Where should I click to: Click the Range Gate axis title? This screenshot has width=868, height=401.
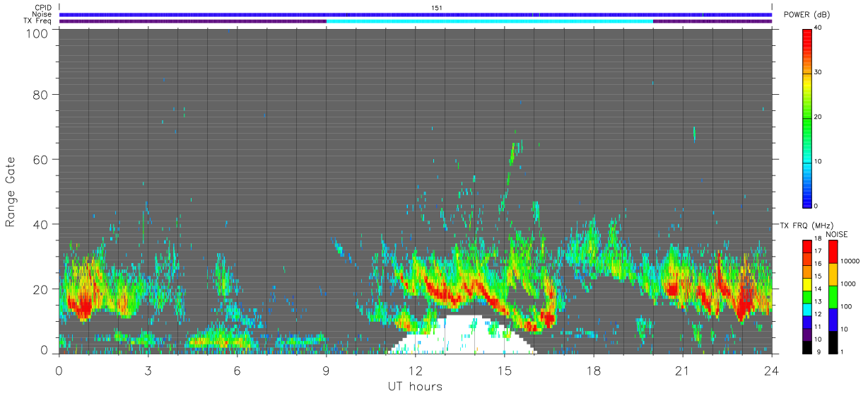click(11, 191)
